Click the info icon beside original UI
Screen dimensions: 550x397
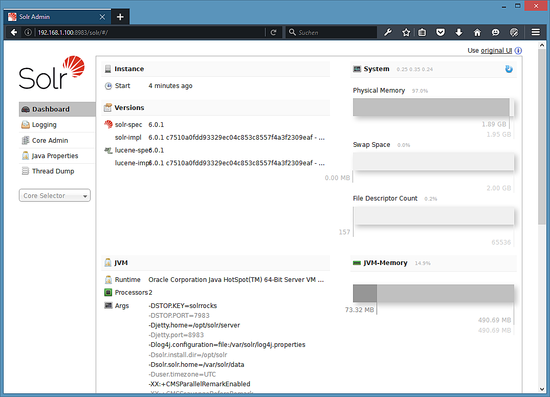518,51
